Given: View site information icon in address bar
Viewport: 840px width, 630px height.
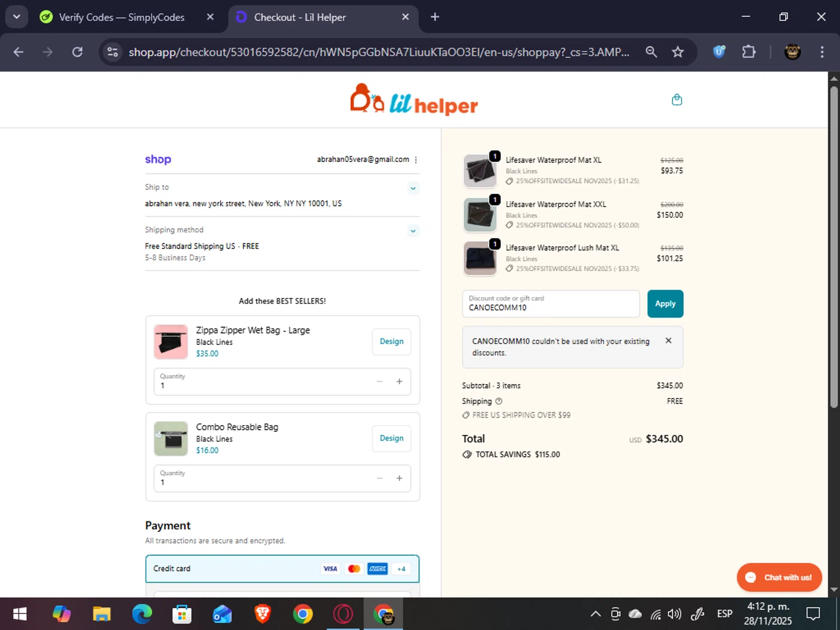Looking at the screenshot, I should pyautogui.click(x=113, y=52).
